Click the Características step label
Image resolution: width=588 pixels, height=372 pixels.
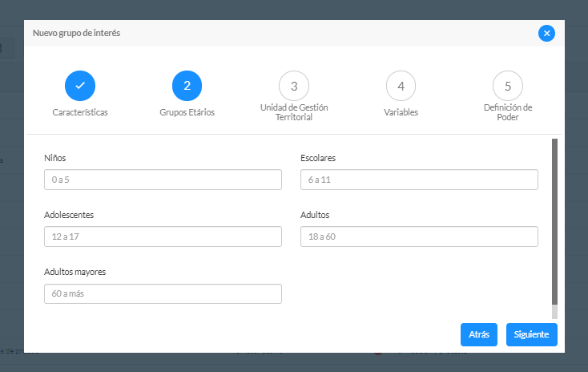click(80, 112)
